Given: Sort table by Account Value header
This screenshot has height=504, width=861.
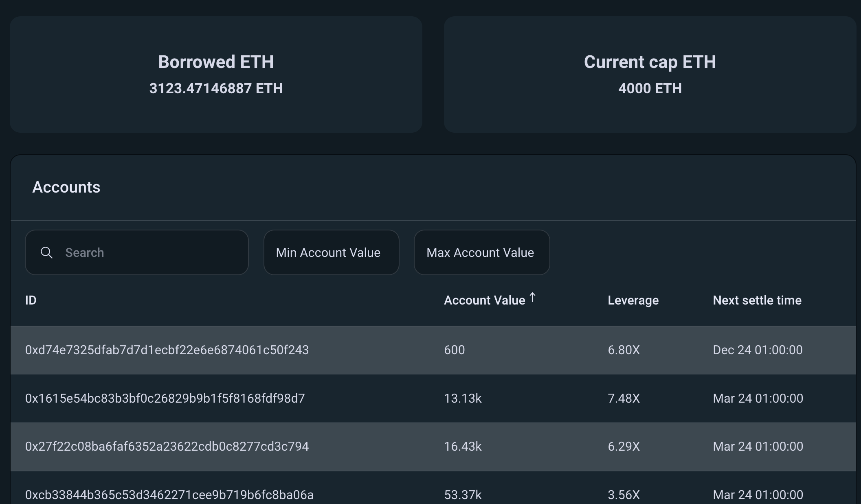Looking at the screenshot, I should [484, 300].
